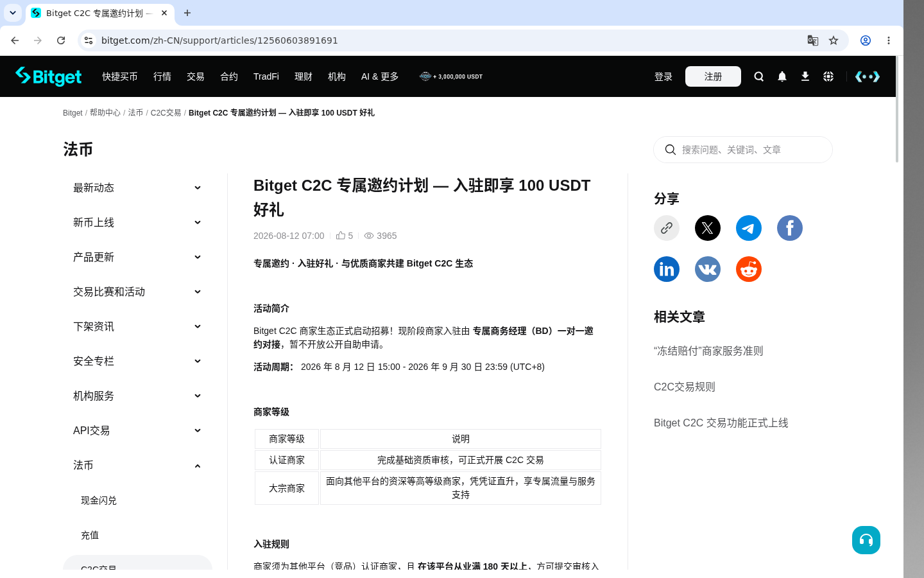Image resolution: width=924 pixels, height=578 pixels.
Task: Expand 机构服务 sidebar section
Action: (x=137, y=396)
